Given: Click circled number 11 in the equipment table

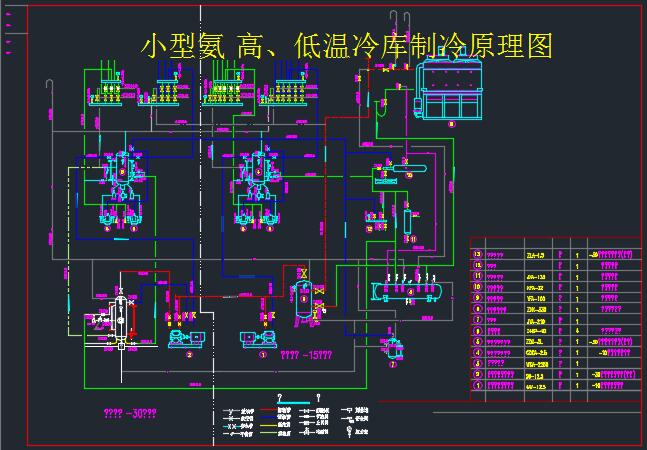Looking at the screenshot, I should tap(478, 276).
